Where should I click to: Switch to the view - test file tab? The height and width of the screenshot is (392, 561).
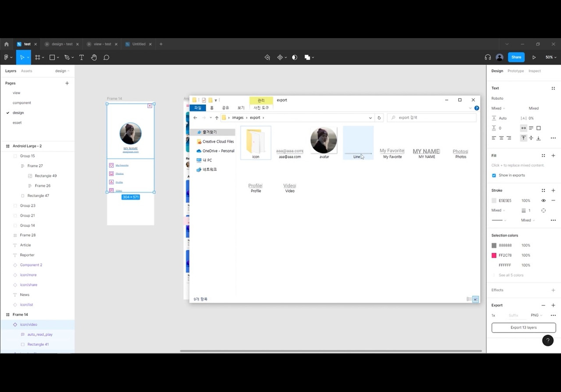point(102,44)
